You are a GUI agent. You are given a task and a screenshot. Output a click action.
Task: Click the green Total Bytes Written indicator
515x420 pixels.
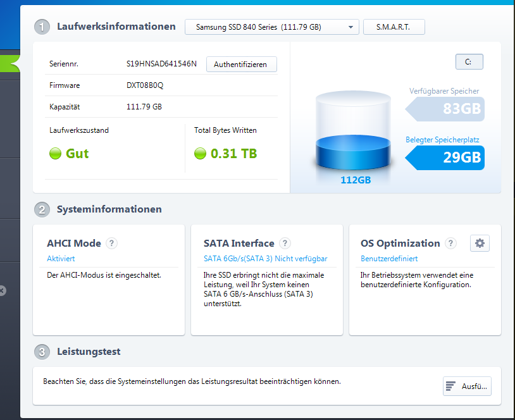(200, 153)
